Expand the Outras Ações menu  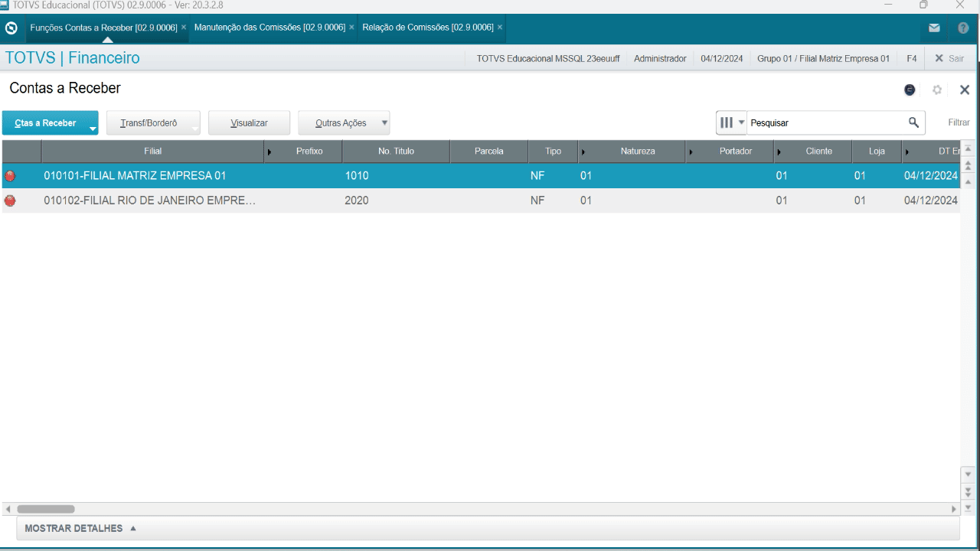point(344,123)
